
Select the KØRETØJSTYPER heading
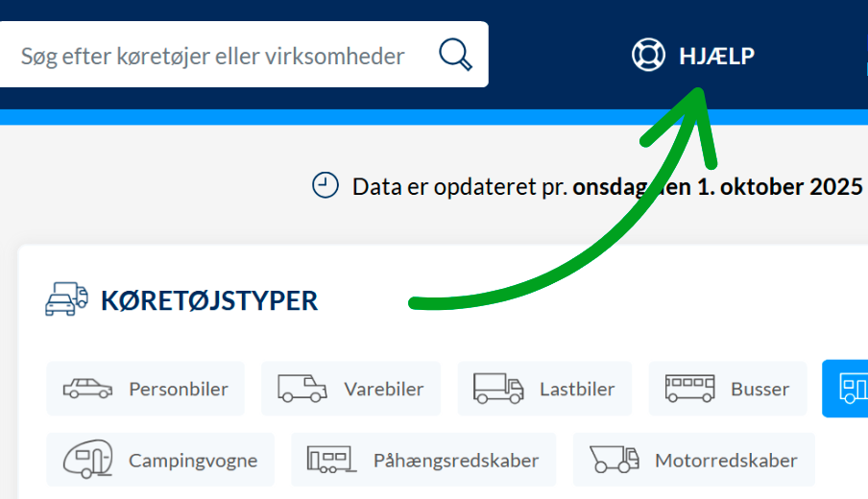(208, 300)
